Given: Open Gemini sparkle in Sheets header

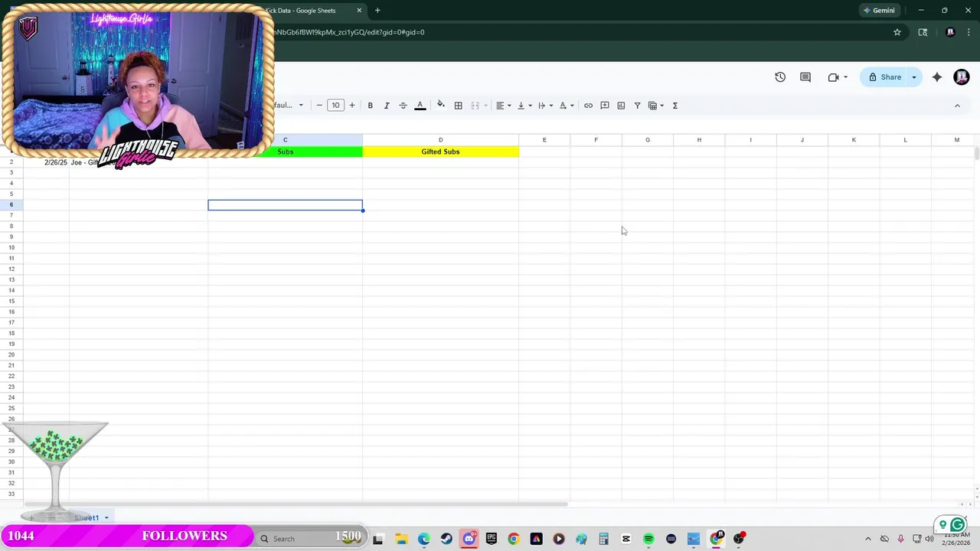Looking at the screenshot, I should tap(937, 77).
